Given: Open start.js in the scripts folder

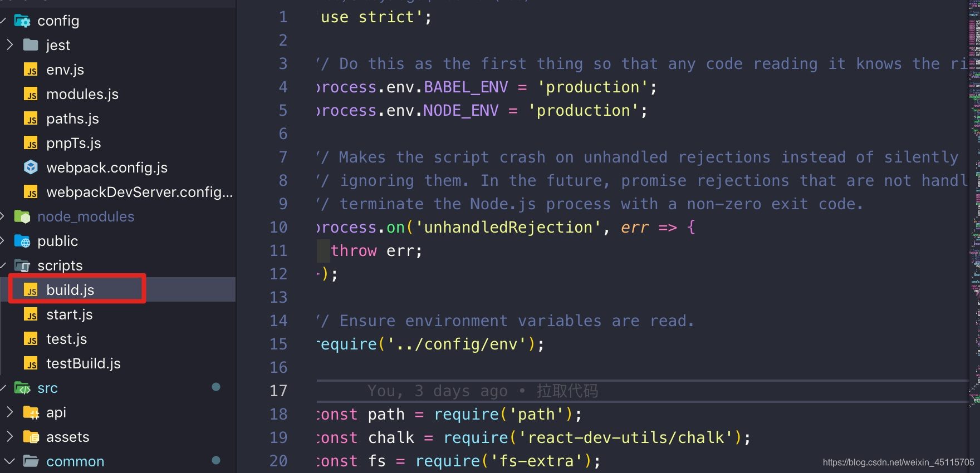Looking at the screenshot, I should coord(70,314).
